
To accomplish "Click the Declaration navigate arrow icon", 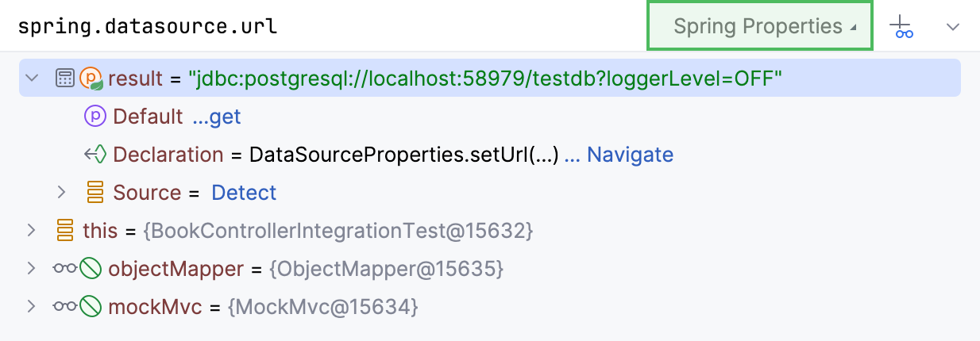I will tap(95, 155).
